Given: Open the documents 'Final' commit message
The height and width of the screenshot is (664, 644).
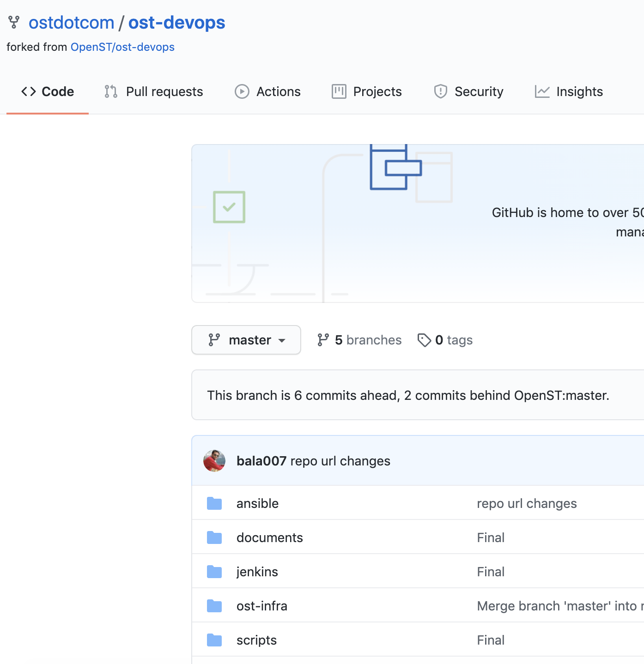Looking at the screenshot, I should [491, 537].
